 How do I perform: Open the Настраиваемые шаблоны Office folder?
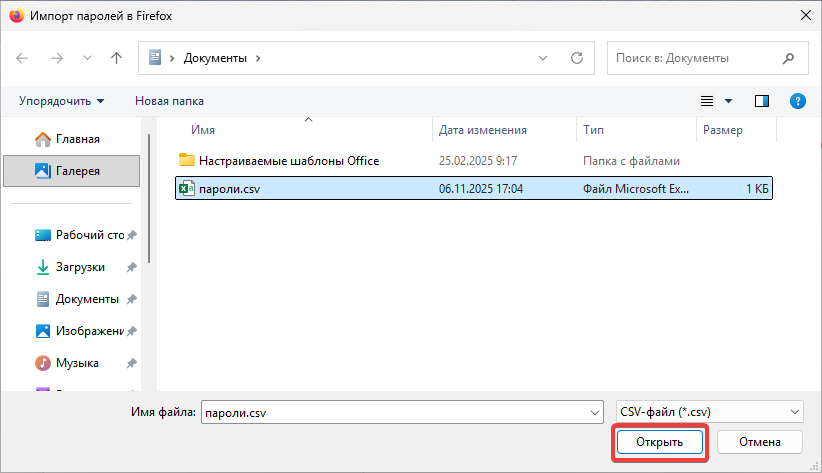coord(288,160)
